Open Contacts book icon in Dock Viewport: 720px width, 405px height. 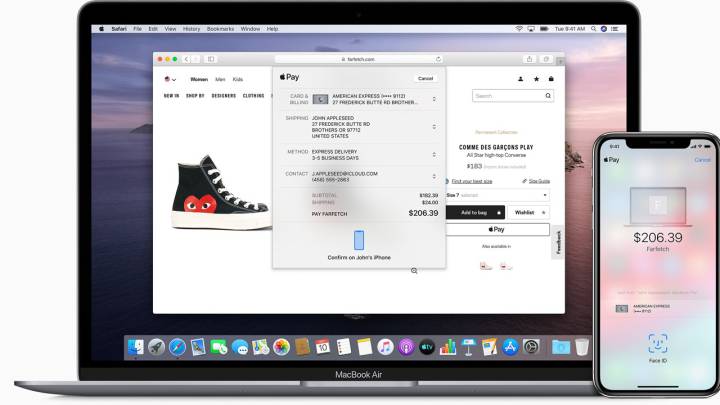coord(302,348)
